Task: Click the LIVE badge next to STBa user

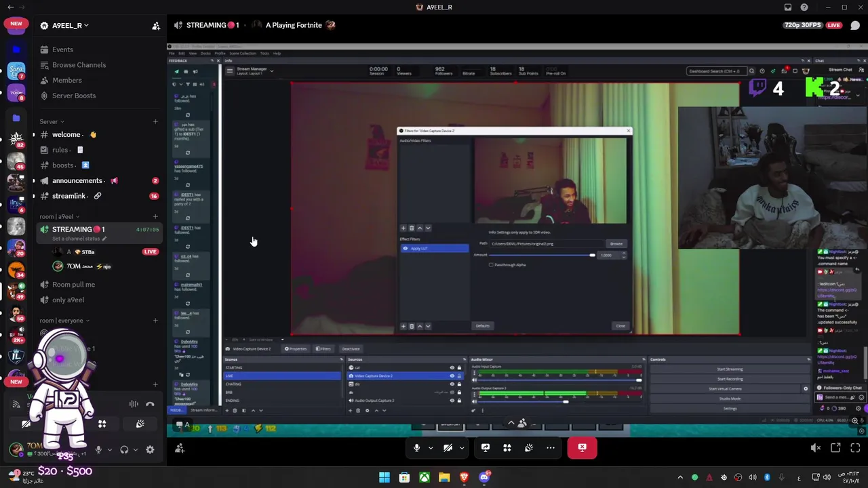Action: point(150,252)
